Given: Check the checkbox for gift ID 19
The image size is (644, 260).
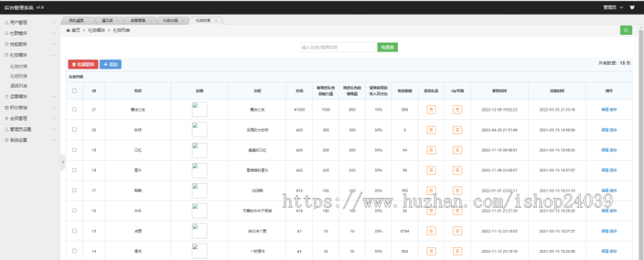Looking at the screenshot, I should point(74,150).
